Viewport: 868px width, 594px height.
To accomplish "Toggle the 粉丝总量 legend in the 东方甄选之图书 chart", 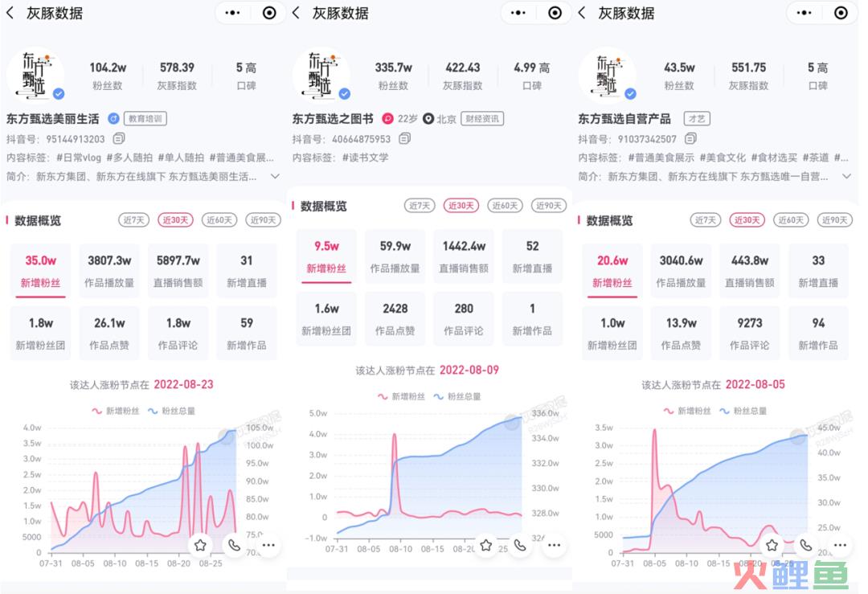I will [457, 396].
